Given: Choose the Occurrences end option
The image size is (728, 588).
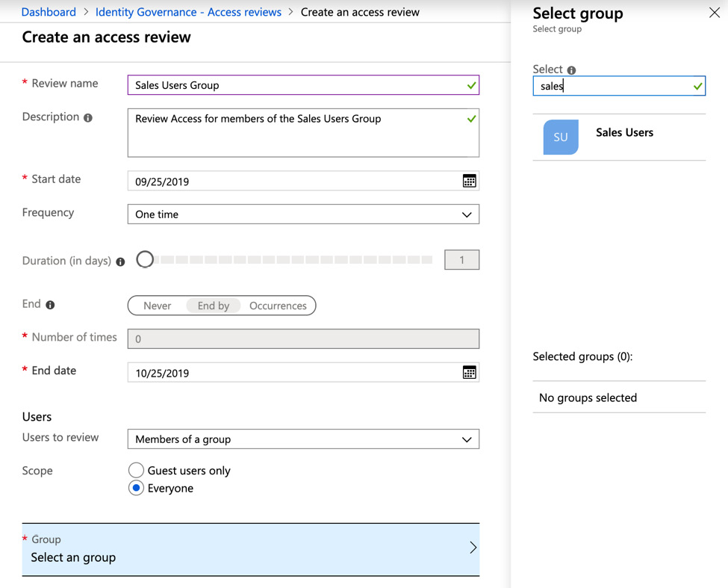Looking at the screenshot, I should [278, 306].
